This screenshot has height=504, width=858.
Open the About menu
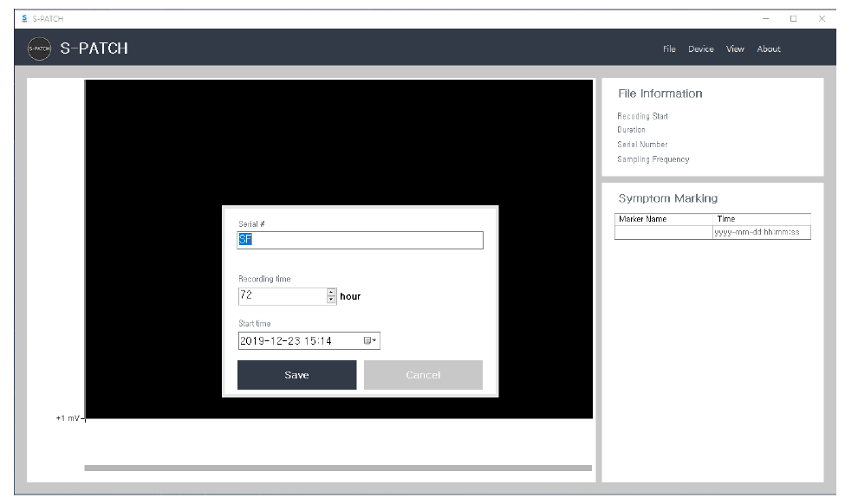pos(769,49)
